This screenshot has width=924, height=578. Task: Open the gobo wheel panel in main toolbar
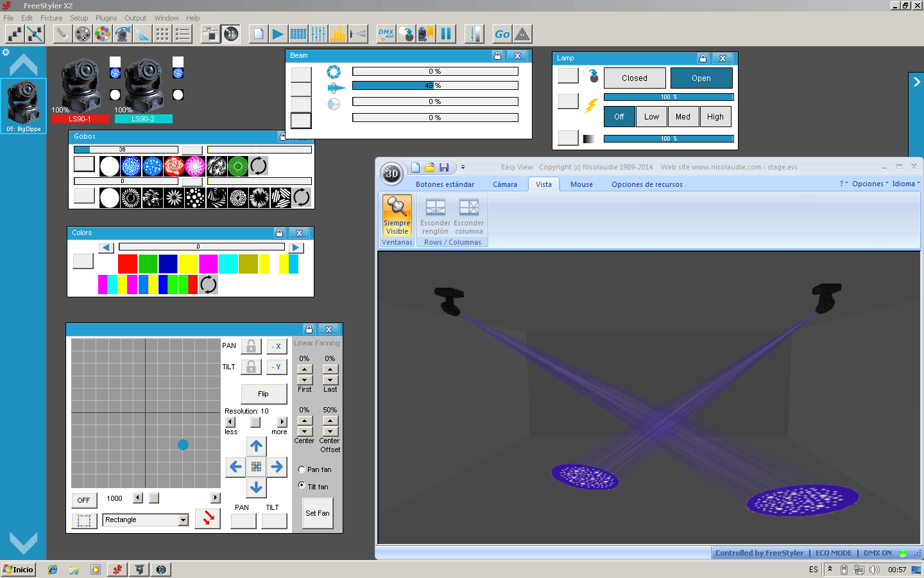pos(83,34)
